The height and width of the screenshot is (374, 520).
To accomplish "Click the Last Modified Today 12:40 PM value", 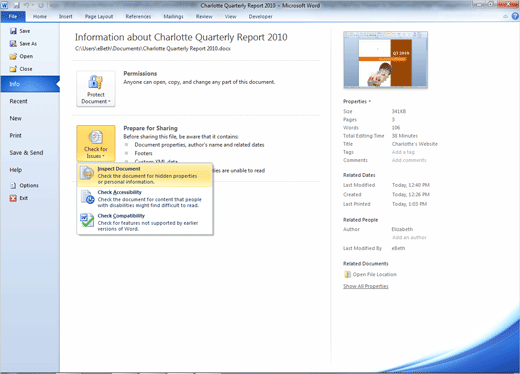I will [x=411, y=185].
